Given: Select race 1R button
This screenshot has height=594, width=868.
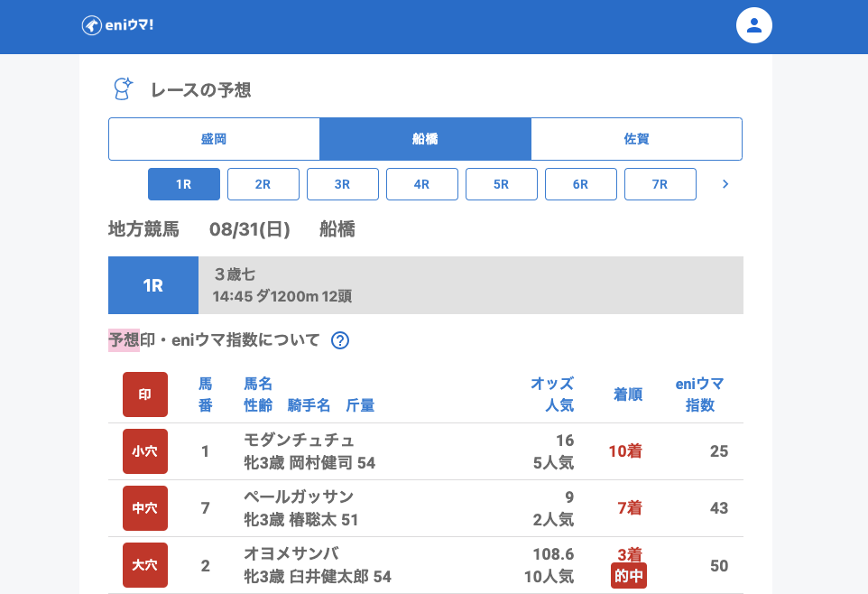Looking at the screenshot, I should (184, 184).
